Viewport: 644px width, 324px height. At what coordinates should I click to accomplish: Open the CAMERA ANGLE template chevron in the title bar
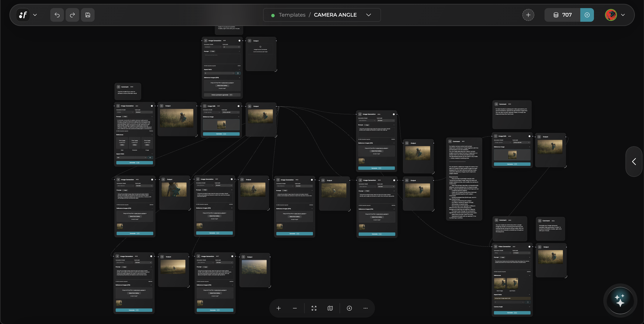tap(369, 15)
